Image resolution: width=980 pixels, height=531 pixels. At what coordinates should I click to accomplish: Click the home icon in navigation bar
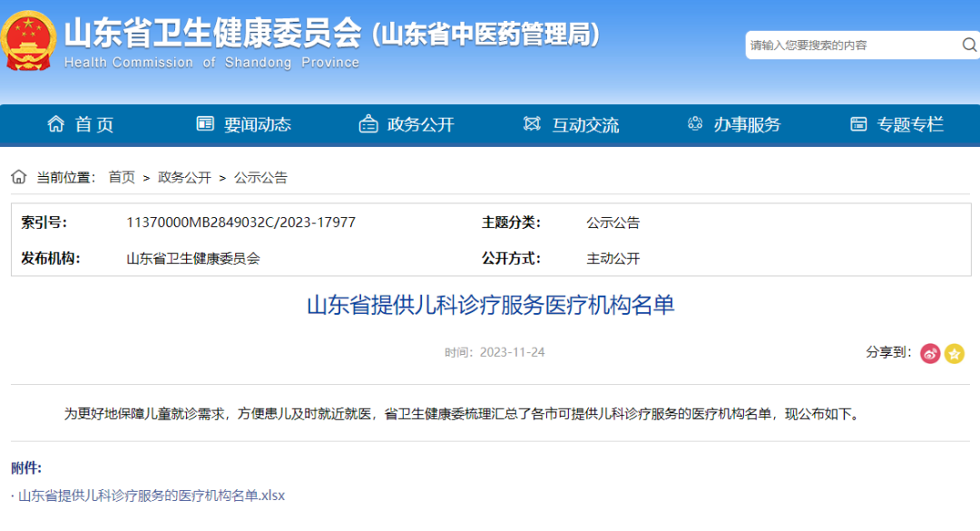click(x=55, y=123)
